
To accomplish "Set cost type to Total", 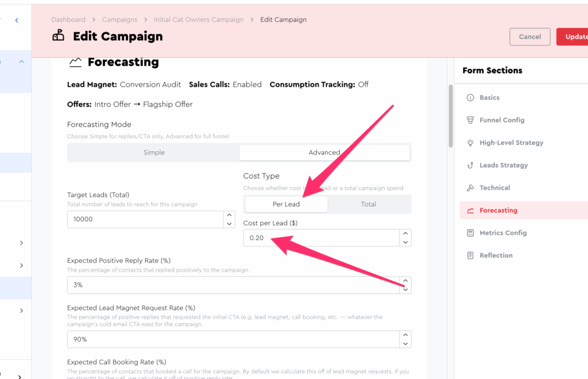I will tap(369, 204).
